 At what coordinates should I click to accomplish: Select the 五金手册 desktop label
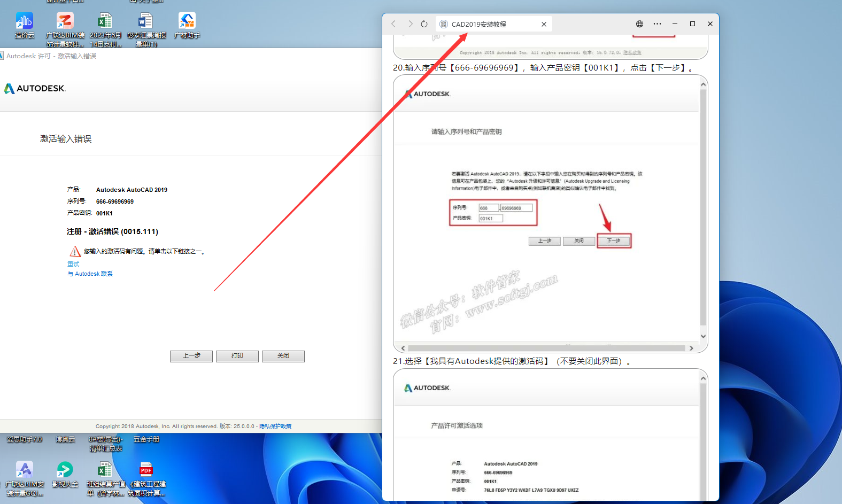pyautogui.click(x=146, y=439)
